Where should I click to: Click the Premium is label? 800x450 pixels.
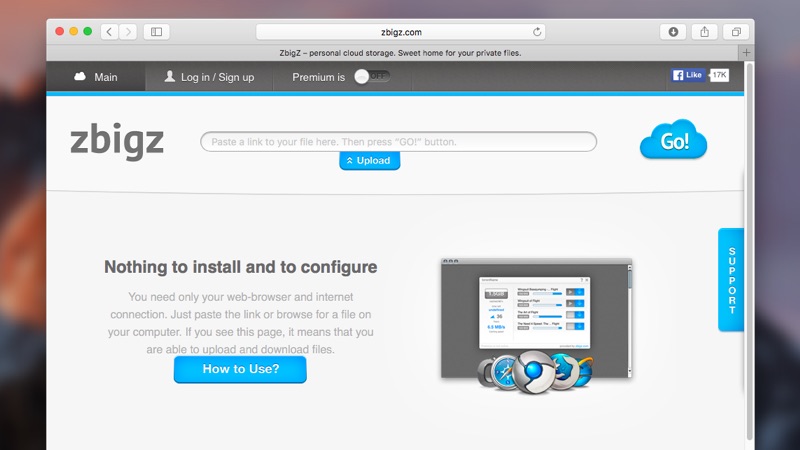[318, 77]
